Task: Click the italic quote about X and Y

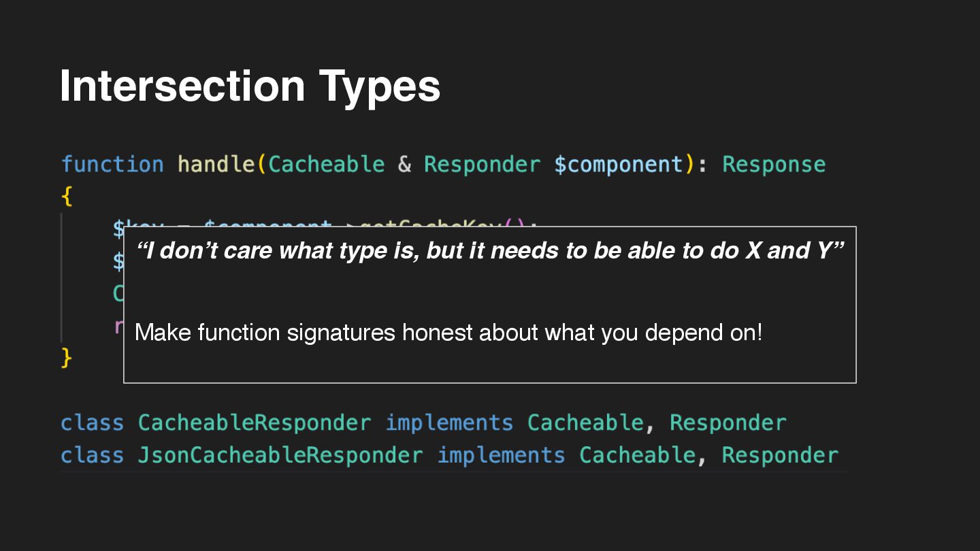Action: coord(489,251)
